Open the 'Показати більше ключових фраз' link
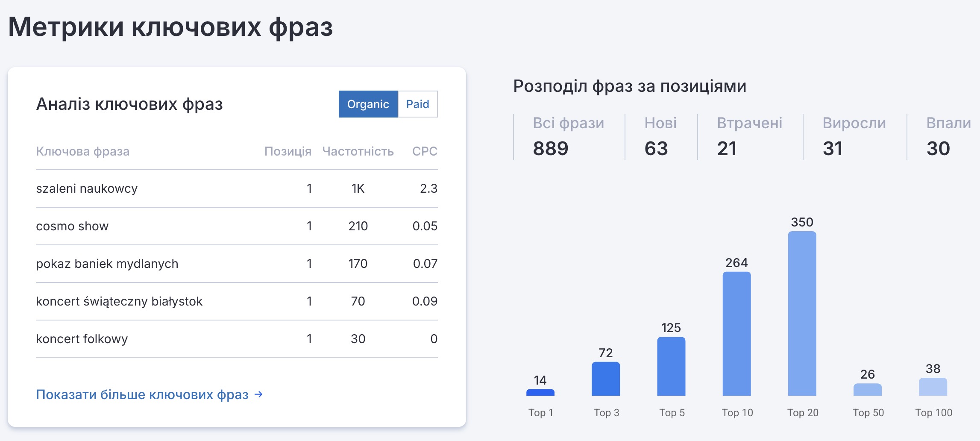Screen dimensions: 980x441 pos(142,394)
